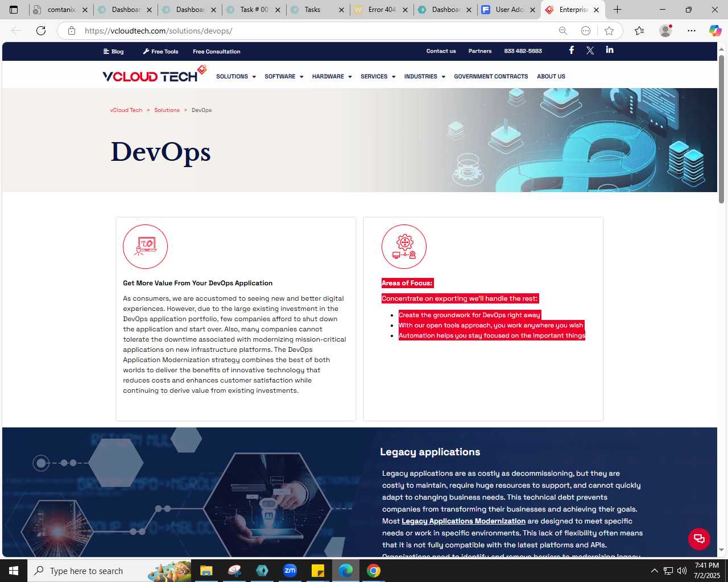Click the zoom magnifier in address bar
The width and height of the screenshot is (728, 582).
[563, 31]
